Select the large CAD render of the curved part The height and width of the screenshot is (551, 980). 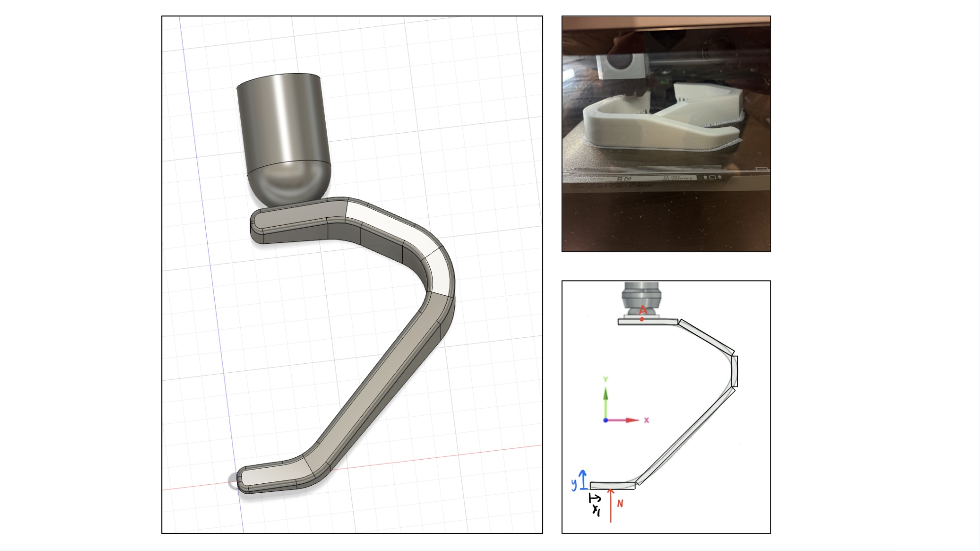pyautogui.click(x=352, y=275)
